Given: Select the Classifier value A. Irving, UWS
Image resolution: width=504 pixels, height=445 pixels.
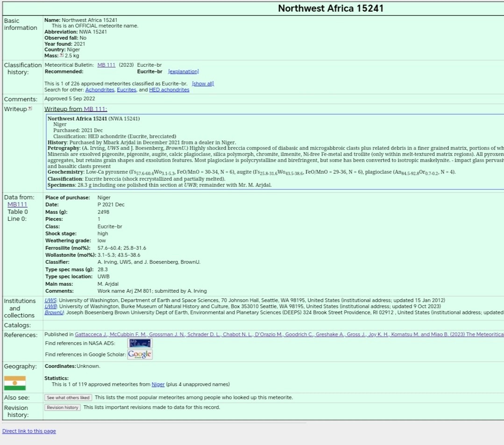Looking at the screenshot, I should (x=115, y=262).
